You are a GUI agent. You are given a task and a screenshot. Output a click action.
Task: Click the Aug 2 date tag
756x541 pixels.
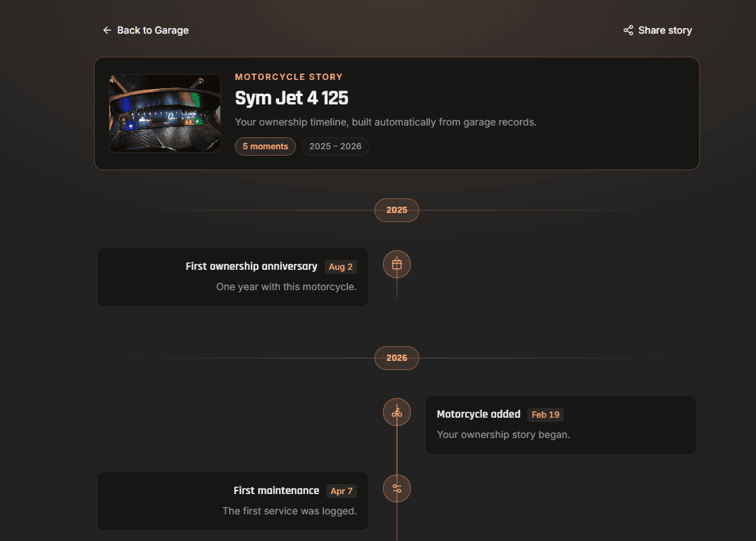click(340, 267)
